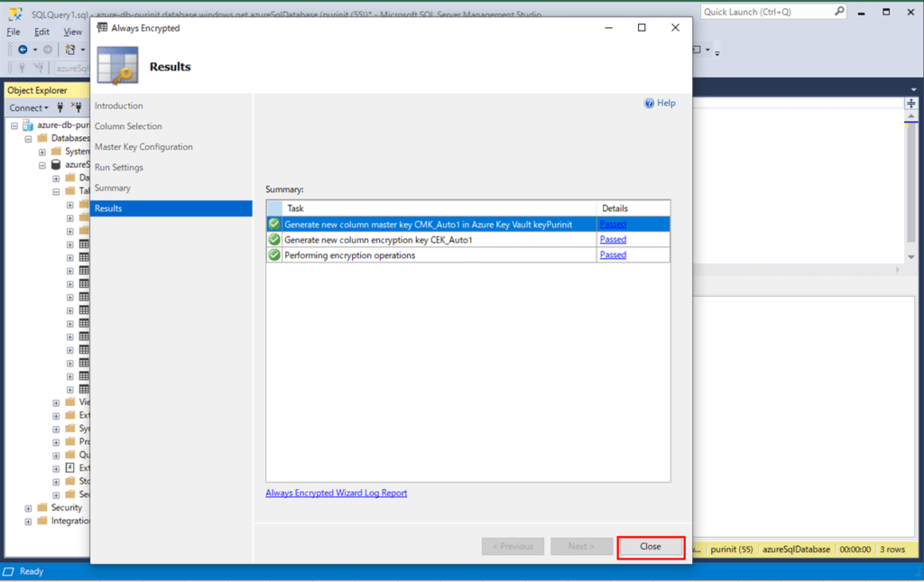Click the Navigate Backward arrow on the toolbar
This screenshot has height=582, width=924.
(23, 50)
